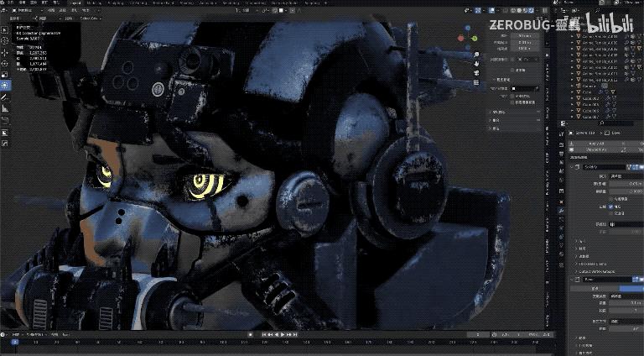Image resolution: width=644 pixels, height=356 pixels.
Task: Toggle X-ray mode in viewport header
Action: coord(505,10)
